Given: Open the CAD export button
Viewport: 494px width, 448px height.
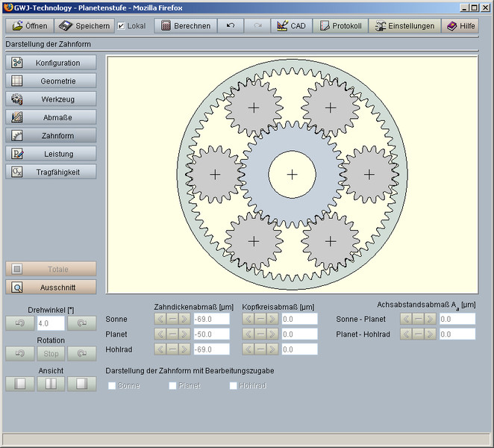Looking at the screenshot, I should point(291,25).
